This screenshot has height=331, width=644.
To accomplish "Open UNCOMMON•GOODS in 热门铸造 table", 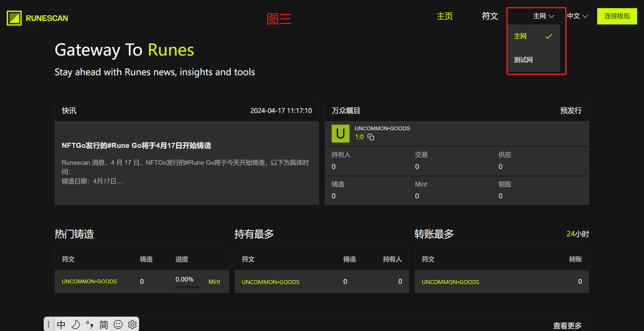I will click(x=89, y=282).
